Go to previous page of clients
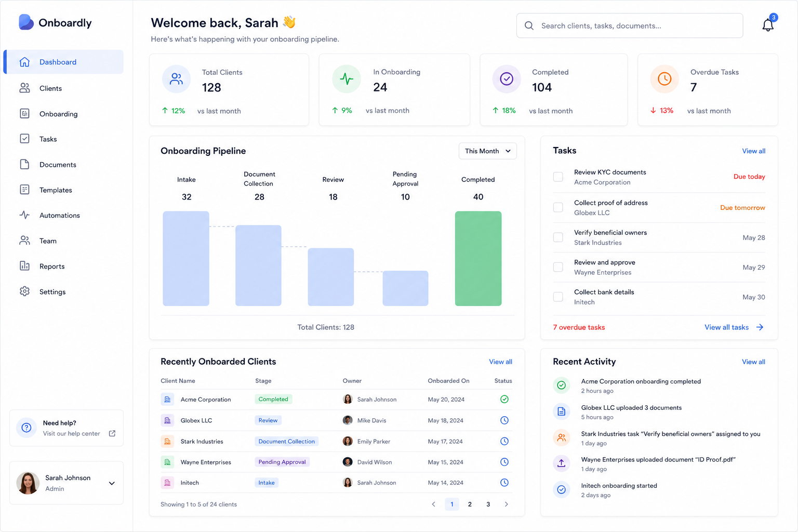 click(x=434, y=504)
